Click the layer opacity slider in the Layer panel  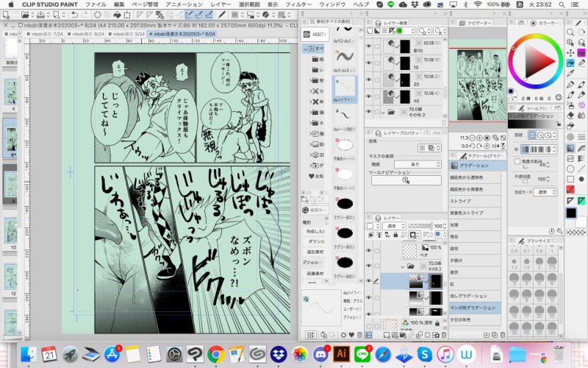point(420,226)
